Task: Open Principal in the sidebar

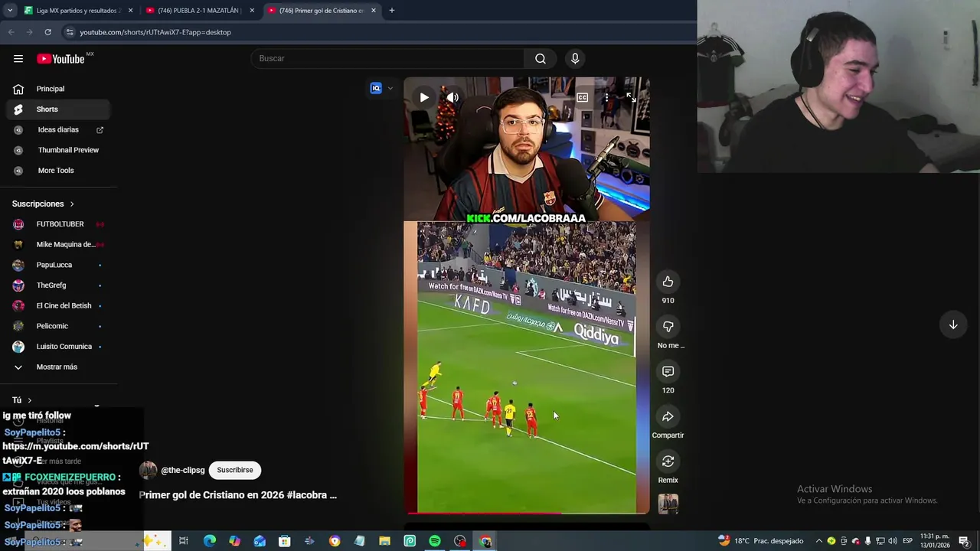Action: (58, 89)
